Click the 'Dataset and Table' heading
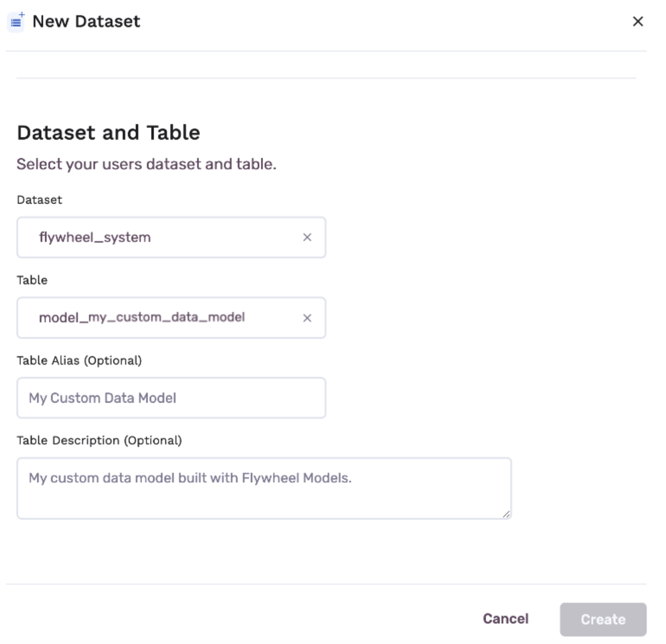This screenshot has height=644, width=666. (108, 133)
